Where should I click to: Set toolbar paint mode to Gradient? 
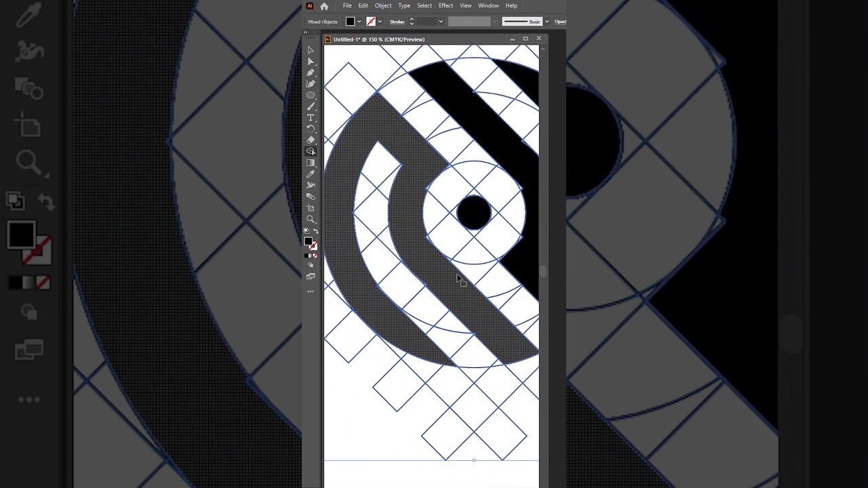point(310,256)
